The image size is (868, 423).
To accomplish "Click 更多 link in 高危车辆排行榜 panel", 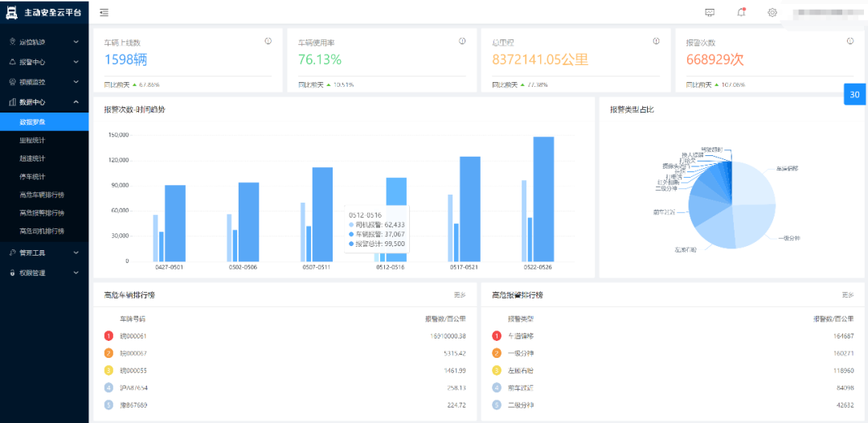I will coord(460,295).
